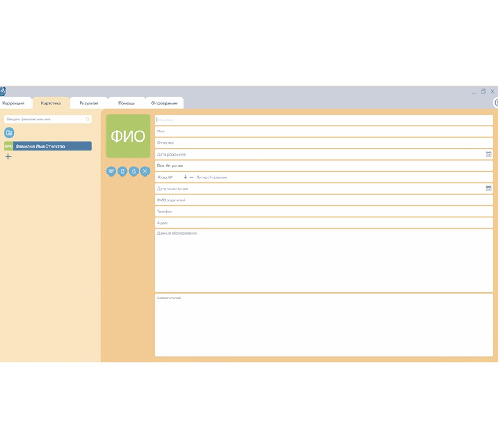Click the app logo in the title bar
This screenshot has width=498, height=448.
2,92
